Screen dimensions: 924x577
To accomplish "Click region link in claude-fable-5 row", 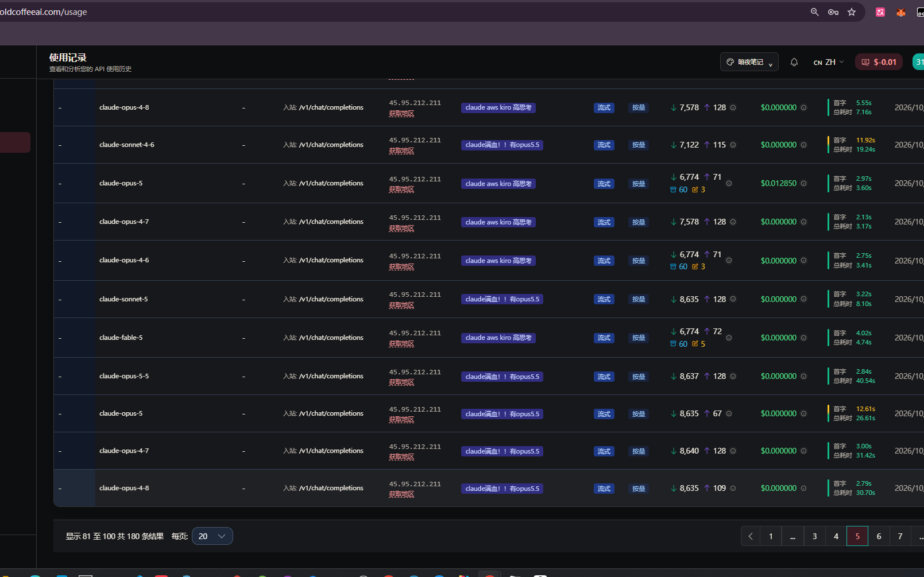I will click(x=401, y=344).
